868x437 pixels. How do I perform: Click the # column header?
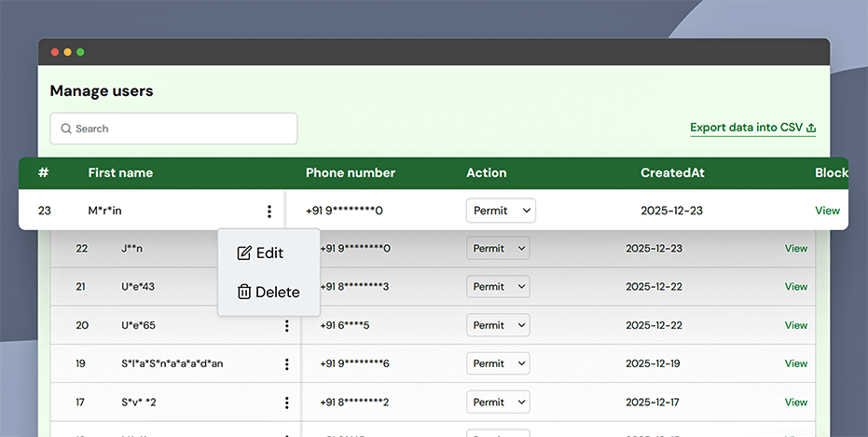coord(43,172)
